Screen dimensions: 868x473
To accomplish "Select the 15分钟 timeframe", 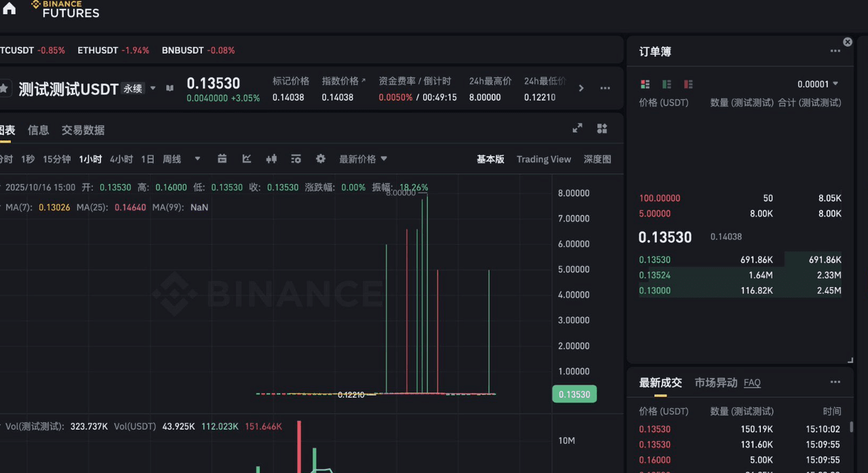I will pos(57,159).
